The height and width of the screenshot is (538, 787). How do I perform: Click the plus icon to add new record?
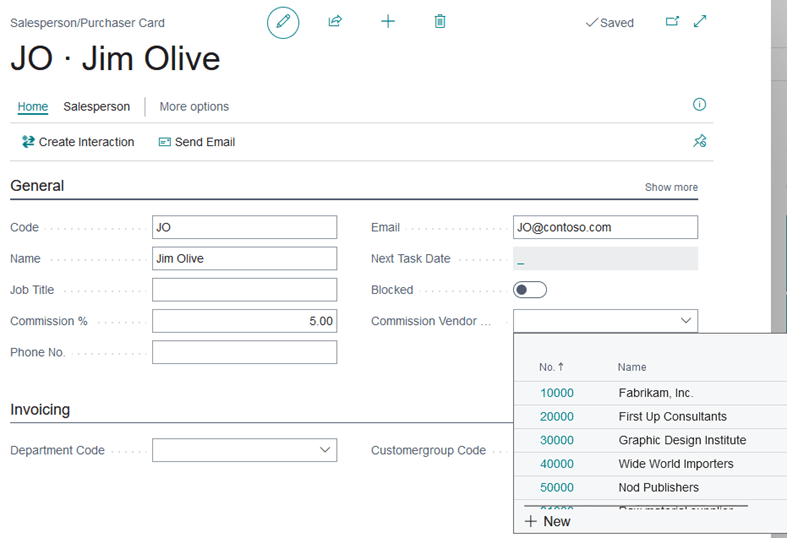click(x=388, y=21)
